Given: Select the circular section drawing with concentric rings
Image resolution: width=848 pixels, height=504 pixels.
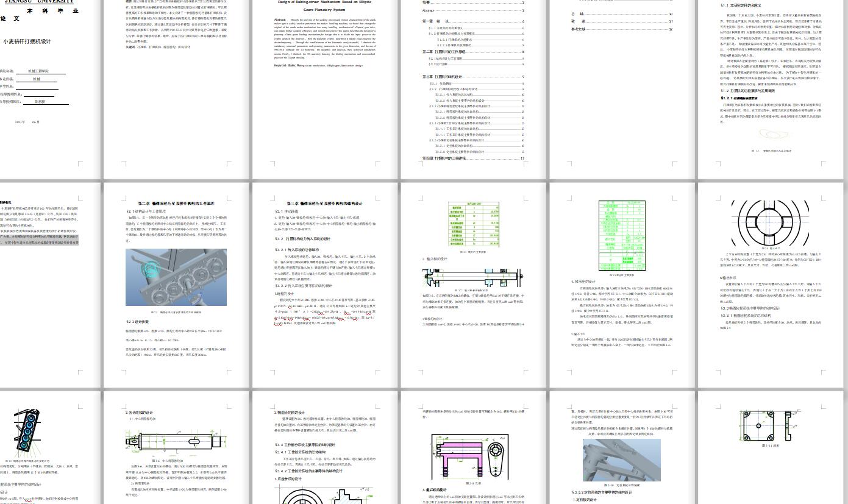Looking at the screenshot, I should [x=770, y=222].
